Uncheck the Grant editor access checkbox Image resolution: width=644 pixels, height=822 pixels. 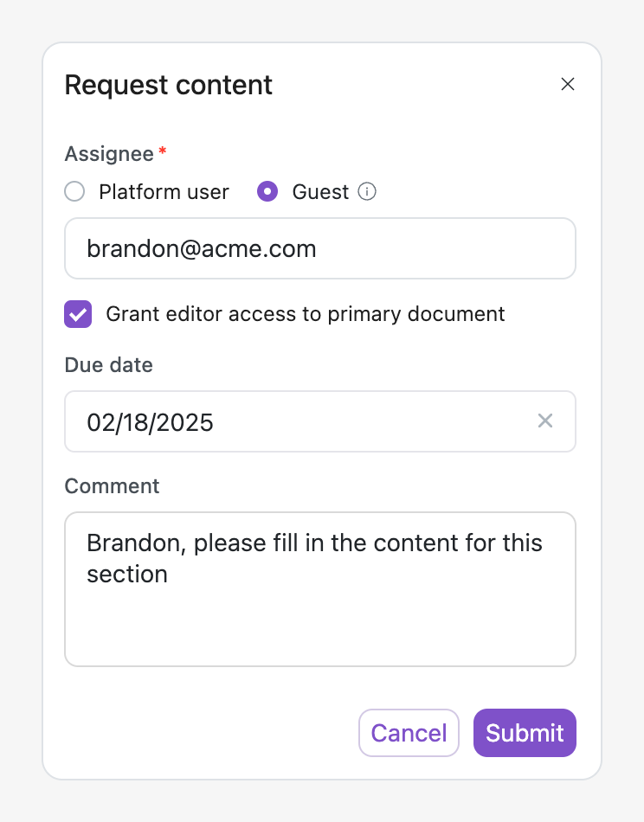pyautogui.click(x=78, y=314)
